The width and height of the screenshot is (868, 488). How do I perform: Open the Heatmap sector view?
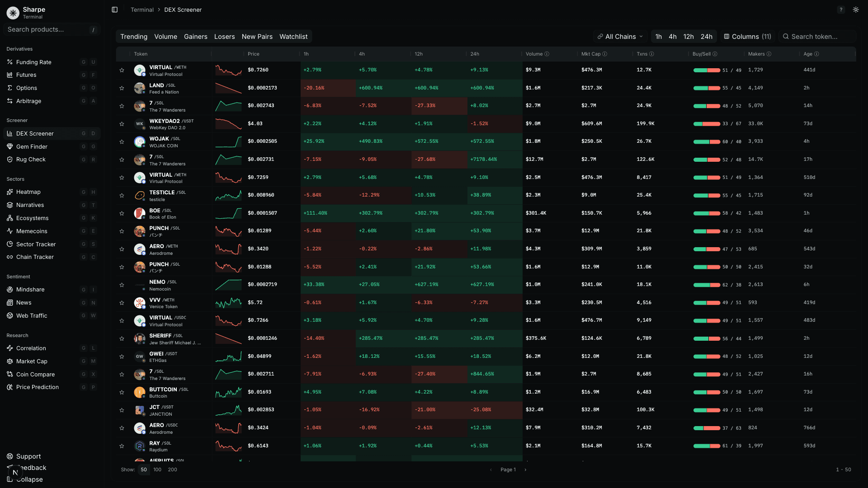[28, 192]
